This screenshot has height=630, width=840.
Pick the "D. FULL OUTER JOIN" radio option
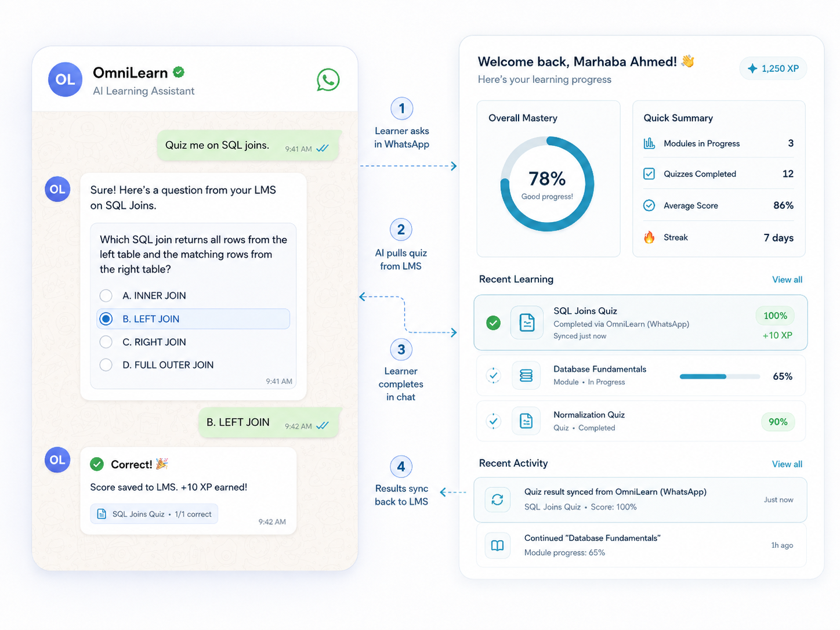point(106,365)
